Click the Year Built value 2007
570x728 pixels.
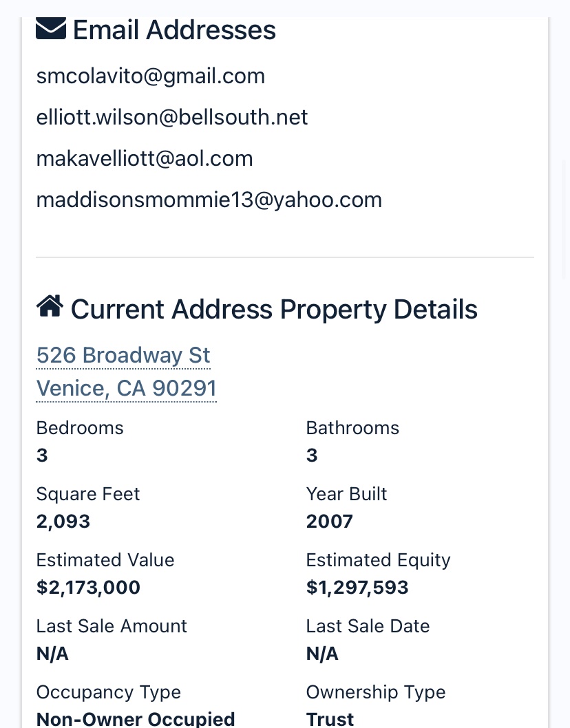point(329,522)
